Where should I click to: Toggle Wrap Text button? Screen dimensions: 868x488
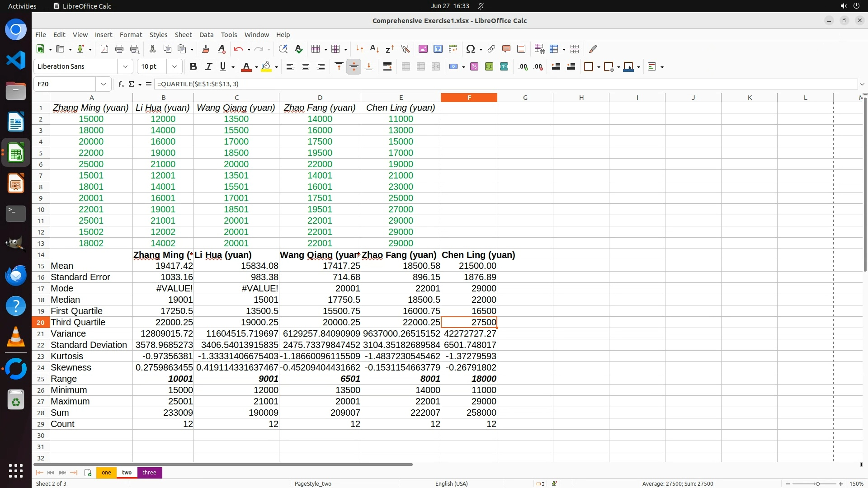pyautogui.click(x=387, y=66)
